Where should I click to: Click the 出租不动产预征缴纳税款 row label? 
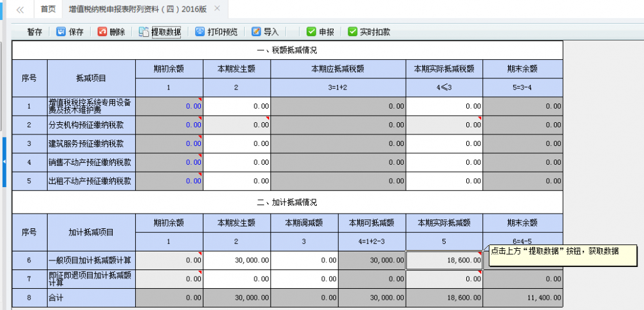(91, 181)
